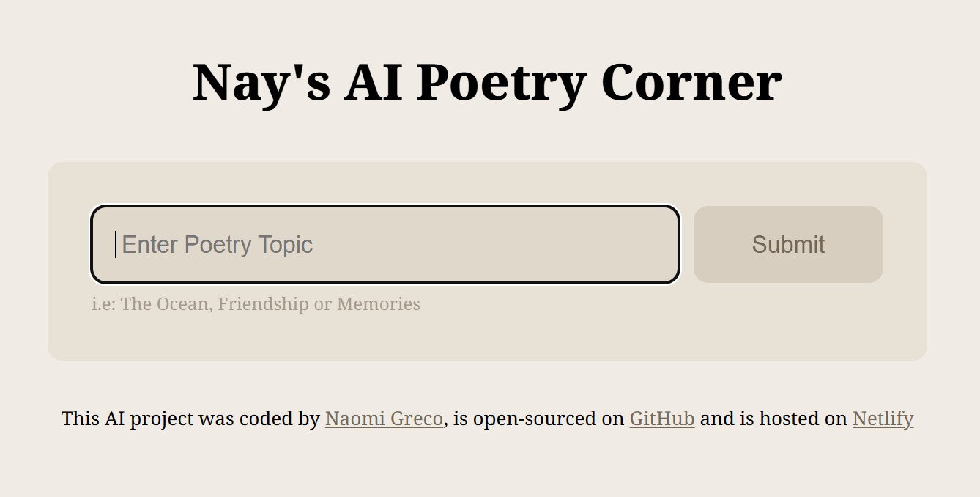Screen dimensions: 980x497
Task: Tap the Submit label on the right
Action: point(787,244)
